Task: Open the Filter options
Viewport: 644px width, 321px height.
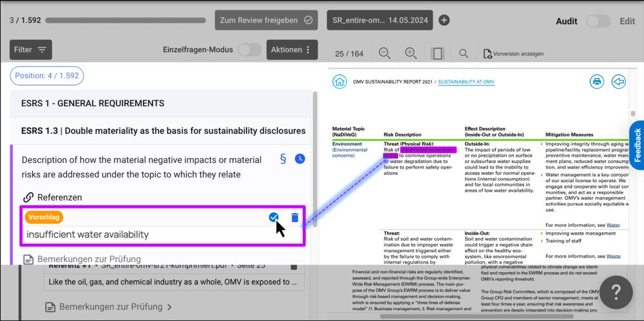Action: click(31, 50)
